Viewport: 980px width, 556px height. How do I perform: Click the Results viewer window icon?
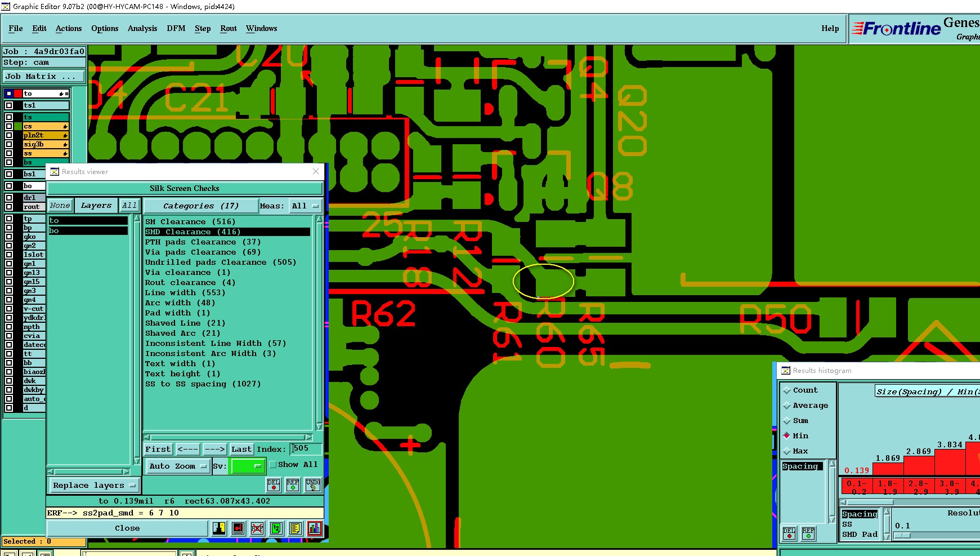(55, 172)
